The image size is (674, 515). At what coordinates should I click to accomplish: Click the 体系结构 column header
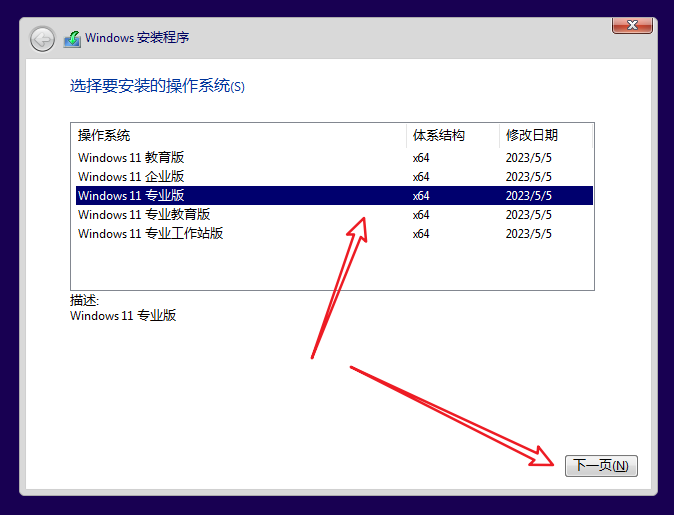pyautogui.click(x=453, y=135)
